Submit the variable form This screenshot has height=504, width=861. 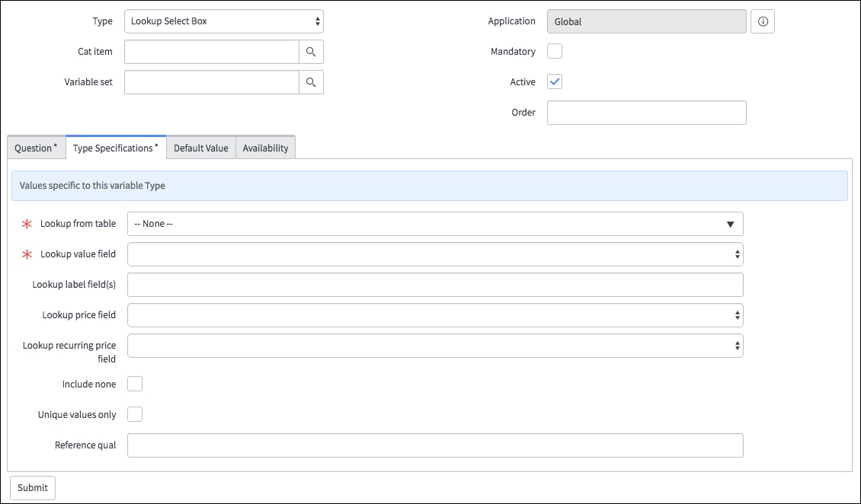(x=32, y=487)
